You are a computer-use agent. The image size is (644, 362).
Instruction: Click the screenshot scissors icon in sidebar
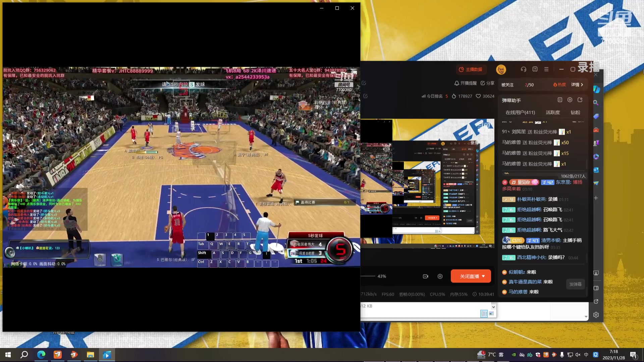tap(596, 274)
